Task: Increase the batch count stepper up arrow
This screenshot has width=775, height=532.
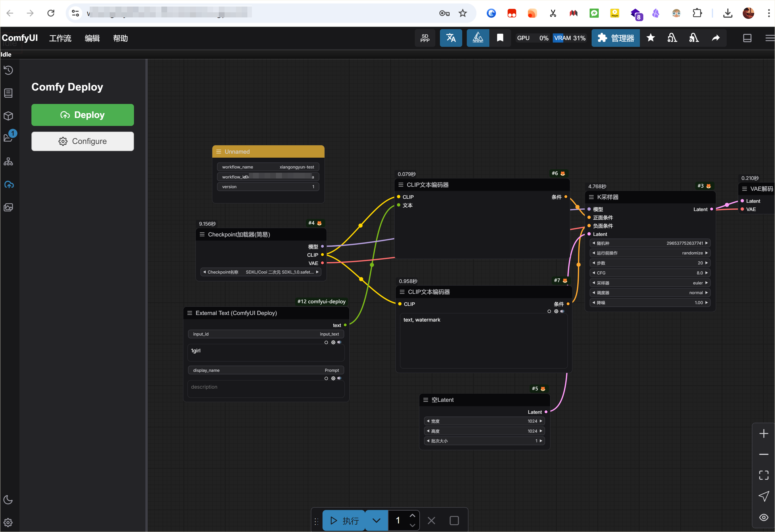Action: click(x=412, y=516)
